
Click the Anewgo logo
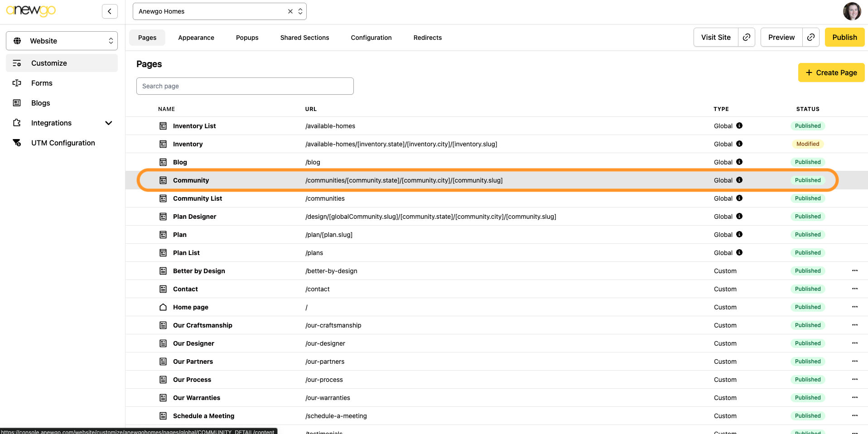(x=31, y=10)
